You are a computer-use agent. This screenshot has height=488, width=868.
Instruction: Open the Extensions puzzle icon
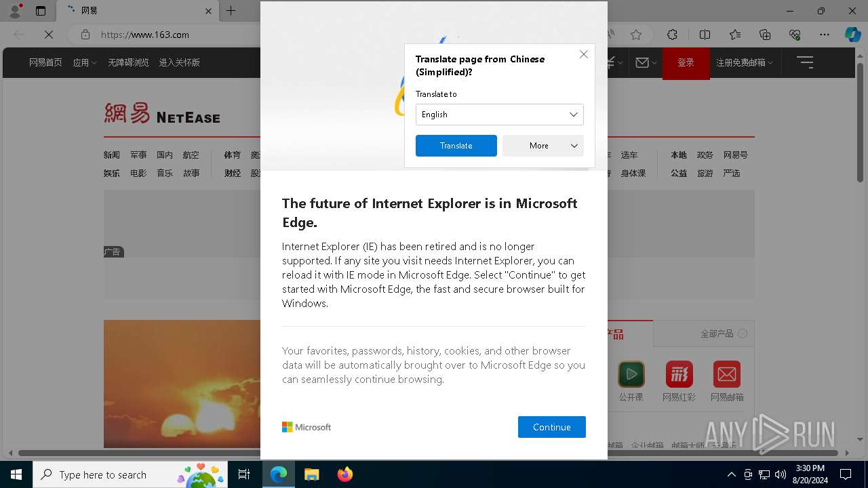[x=672, y=35]
